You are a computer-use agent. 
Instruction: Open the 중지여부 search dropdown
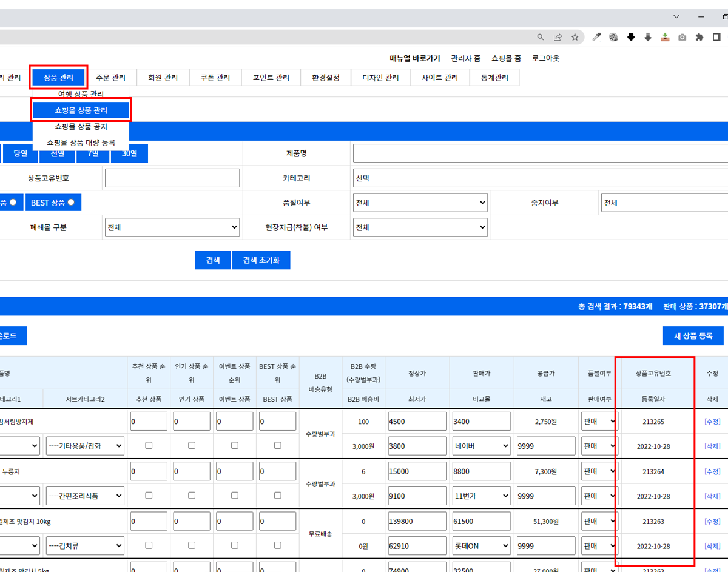(x=664, y=203)
